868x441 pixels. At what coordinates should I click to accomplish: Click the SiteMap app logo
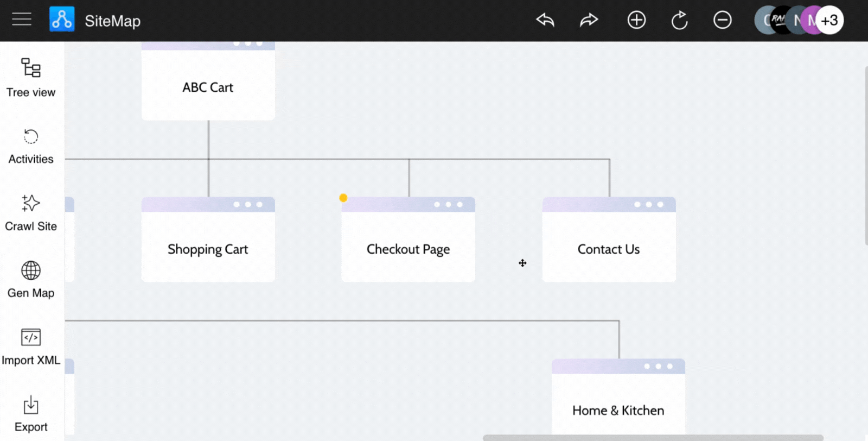point(62,20)
